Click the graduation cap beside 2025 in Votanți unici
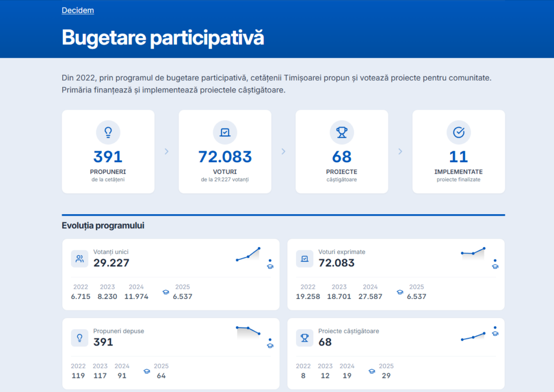Viewport: 554px width, 392px height. click(165, 291)
